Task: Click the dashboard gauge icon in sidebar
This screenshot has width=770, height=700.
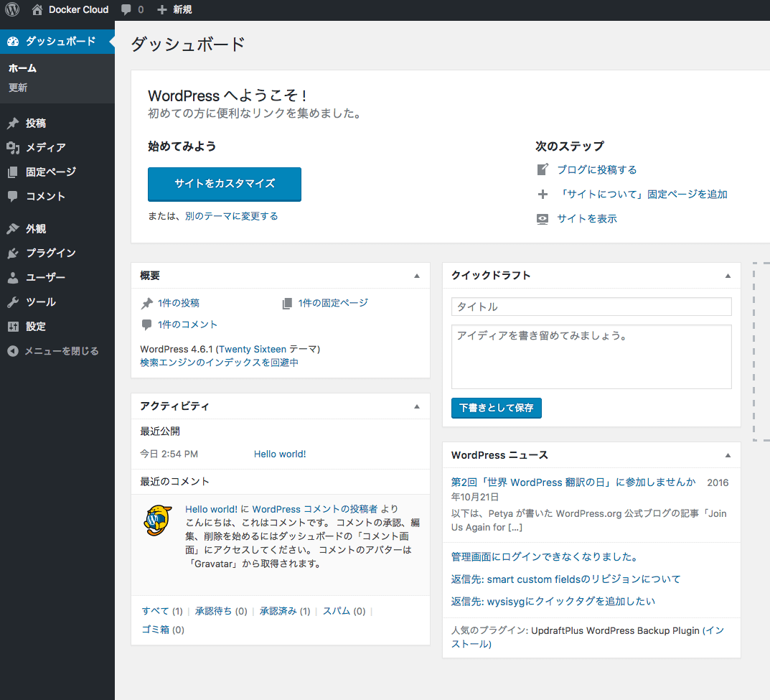Action: pos(13,41)
